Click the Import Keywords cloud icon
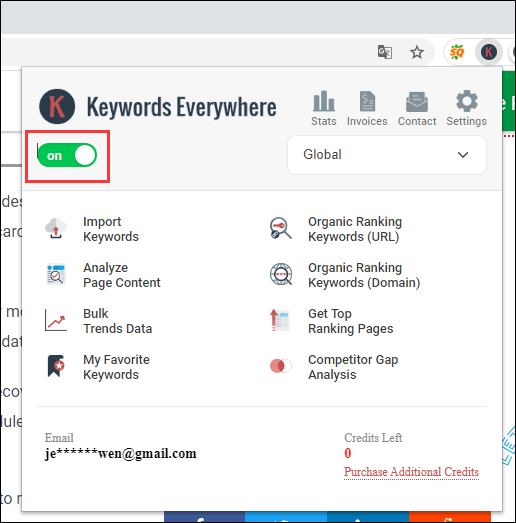This screenshot has width=516, height=523. point(56,228)
